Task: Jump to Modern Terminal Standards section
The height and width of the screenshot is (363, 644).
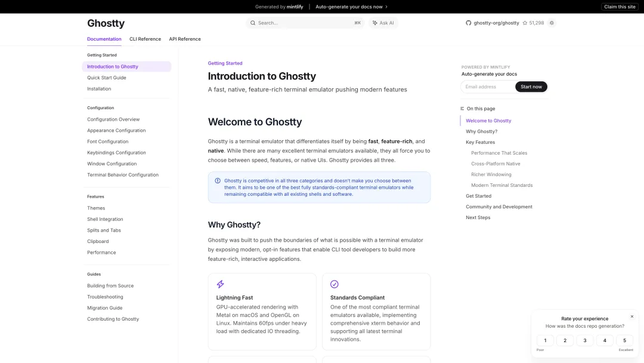Action: click(x=502, y=186)
